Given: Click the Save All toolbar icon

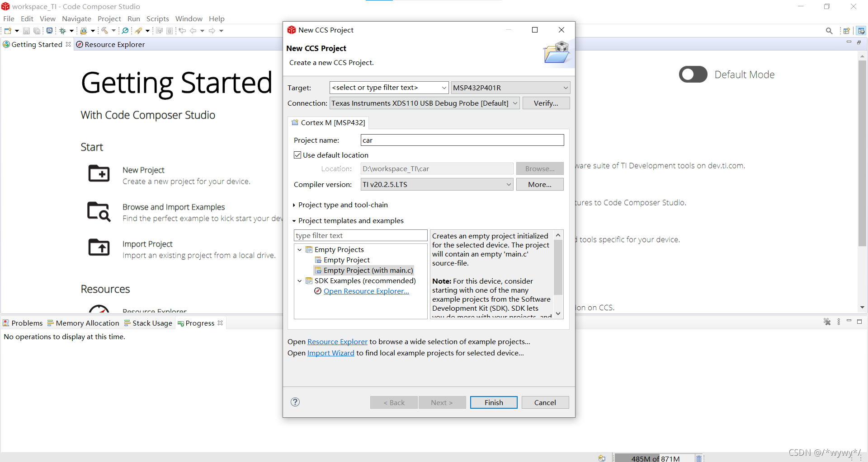Looking at the screenshot, I should tap(37, 31).
